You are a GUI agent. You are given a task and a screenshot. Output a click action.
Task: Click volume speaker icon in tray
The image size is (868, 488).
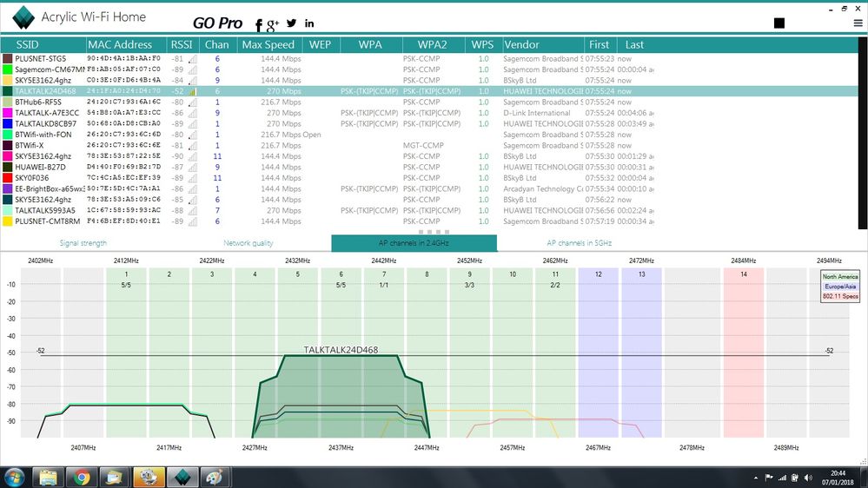(x=808, y=478)
